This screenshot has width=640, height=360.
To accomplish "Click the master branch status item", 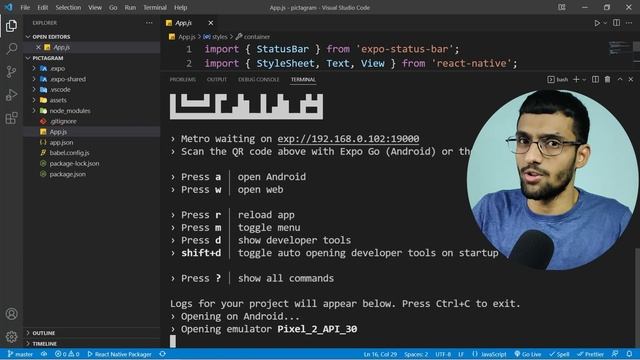I will click(x=20, y=354).
